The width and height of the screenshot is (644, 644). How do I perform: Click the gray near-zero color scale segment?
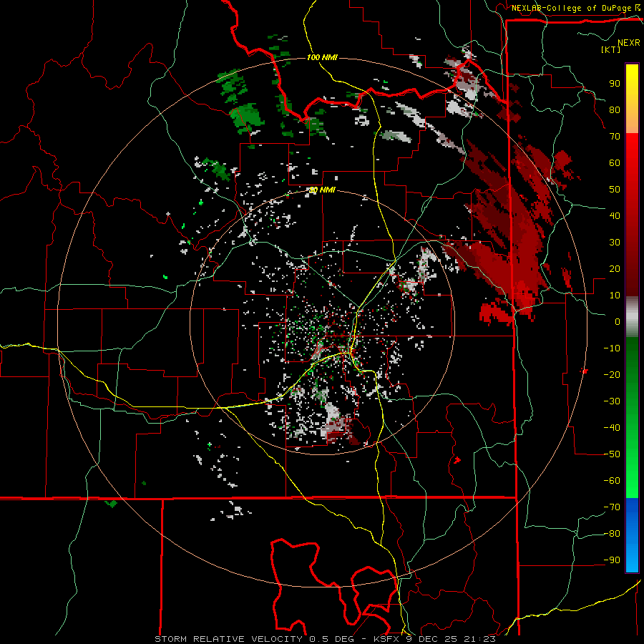tap(632, 317)
